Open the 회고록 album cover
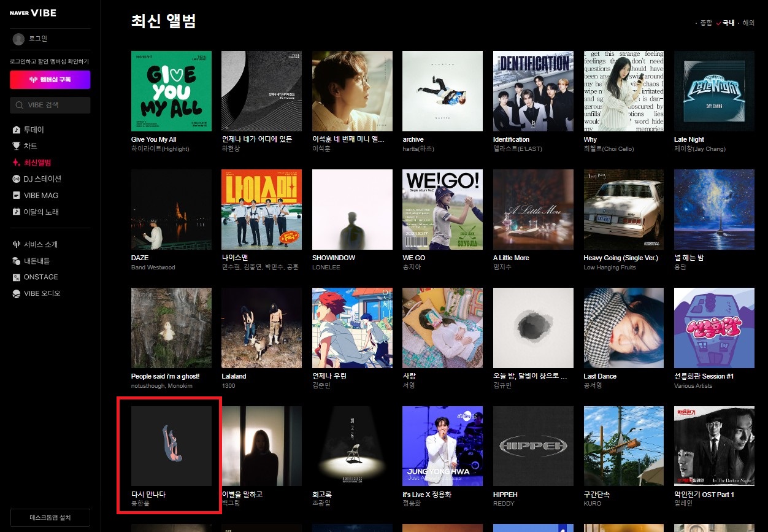The width and height of the screenshot is (768, 532). tap(352, 446)
